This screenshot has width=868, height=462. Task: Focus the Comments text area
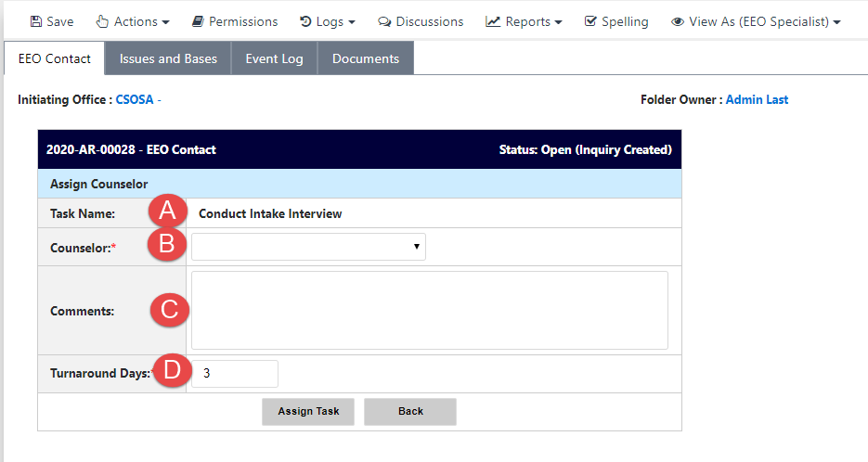430,310
